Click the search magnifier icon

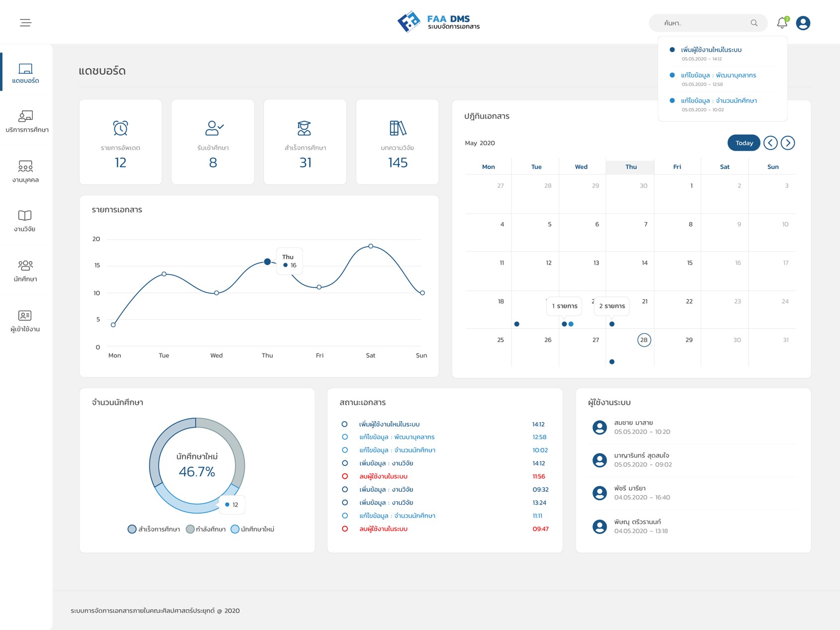tap(754, 23)
